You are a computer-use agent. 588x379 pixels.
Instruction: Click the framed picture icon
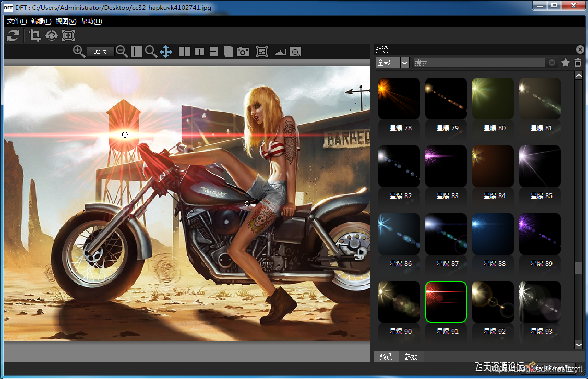tap(262, 52)
